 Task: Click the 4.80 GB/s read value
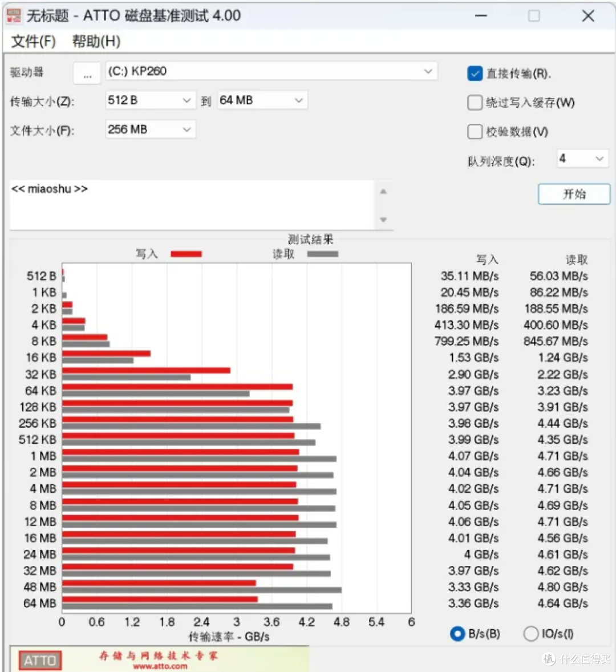pos(562,587)
